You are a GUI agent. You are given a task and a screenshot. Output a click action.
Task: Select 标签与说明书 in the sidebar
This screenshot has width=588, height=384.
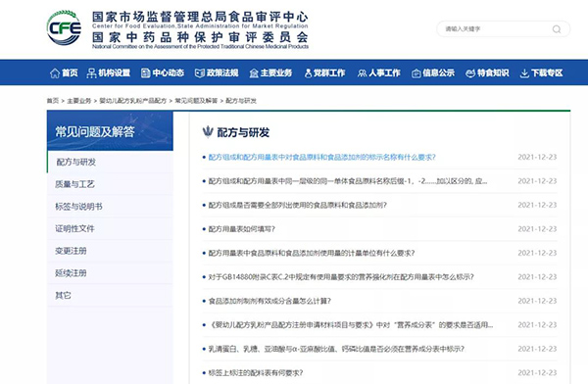coord(110,207)
